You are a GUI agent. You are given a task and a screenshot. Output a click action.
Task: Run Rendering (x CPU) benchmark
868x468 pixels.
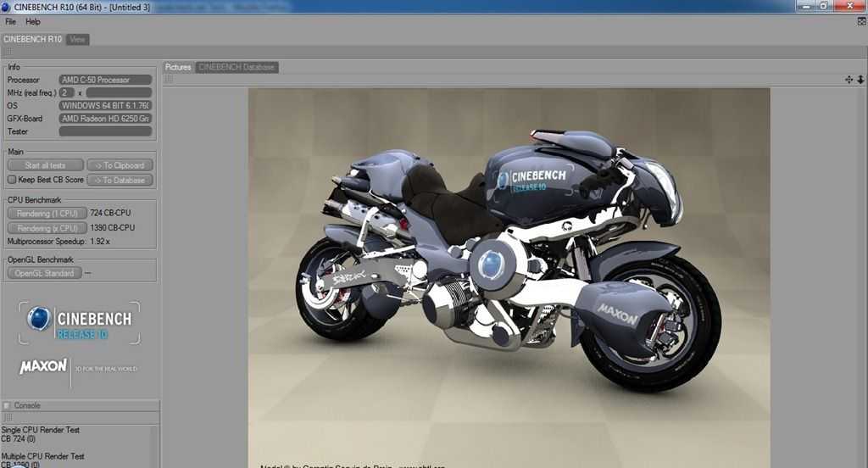point(47,228)
